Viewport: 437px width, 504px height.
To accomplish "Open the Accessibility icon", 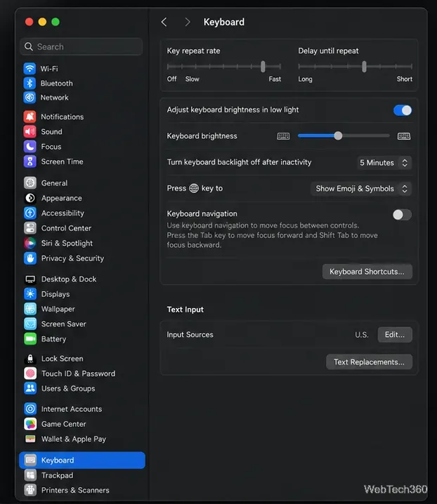I will click(30, 213).
